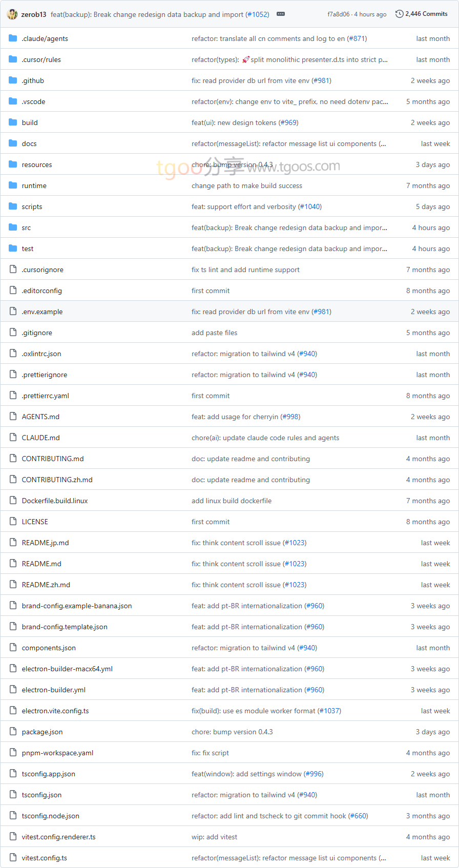Image resolution: width=459 pixels, height=868 pixels.
Task: Click the resources folder icon
Action: [x=13, y=164]
